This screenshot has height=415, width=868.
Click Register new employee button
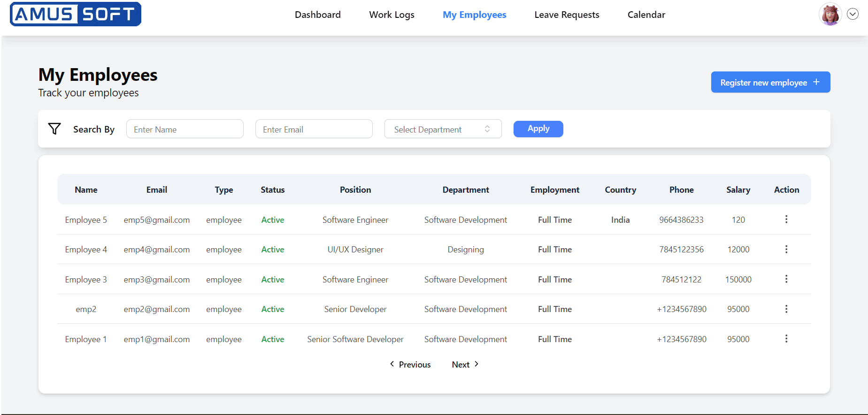point(771,82)
